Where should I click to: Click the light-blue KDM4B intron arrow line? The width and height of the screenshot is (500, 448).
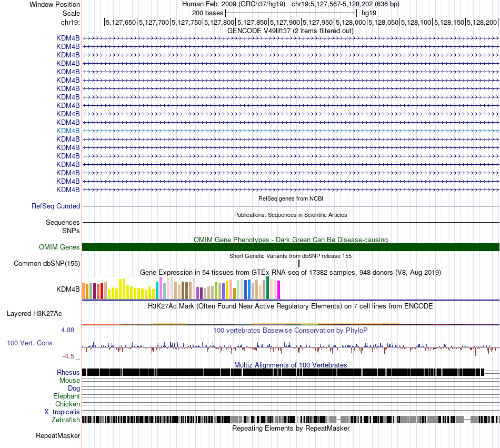pyautogui.click(x=291, y=131)
